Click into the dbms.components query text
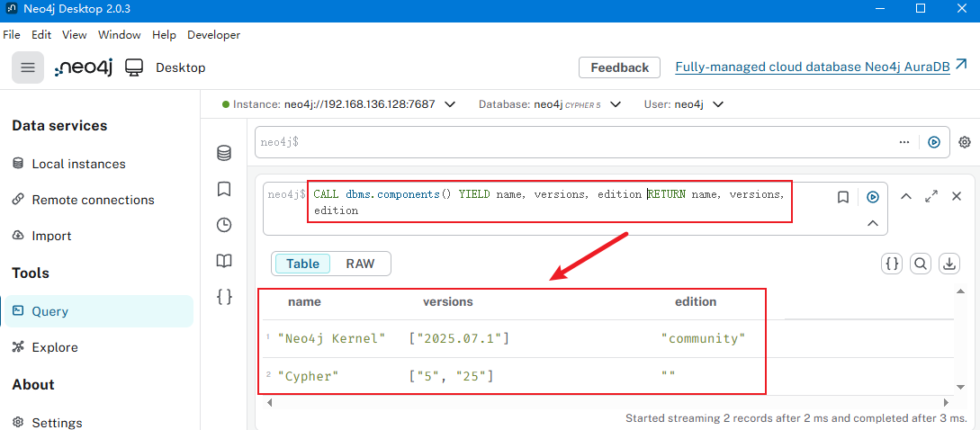The image size is (980, 430). 549,202
